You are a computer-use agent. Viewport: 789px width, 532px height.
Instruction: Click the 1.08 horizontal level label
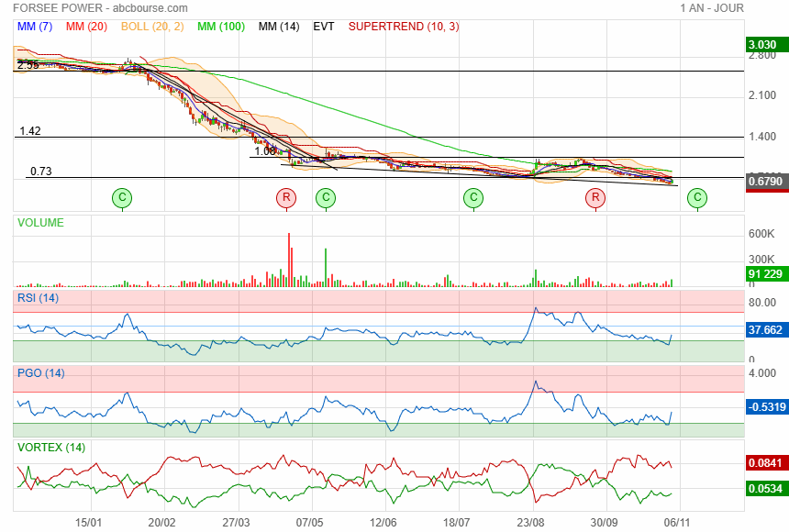click(264, 151)
